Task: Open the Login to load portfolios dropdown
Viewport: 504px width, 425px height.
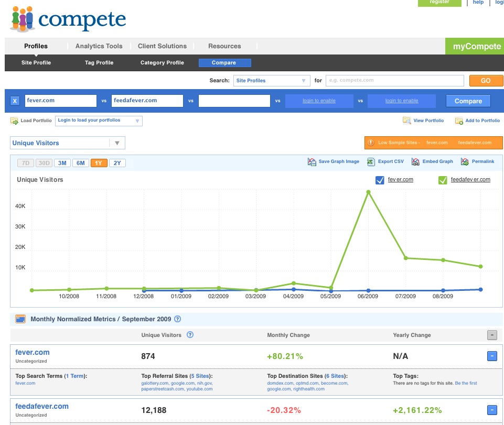Action: (99, 121)
